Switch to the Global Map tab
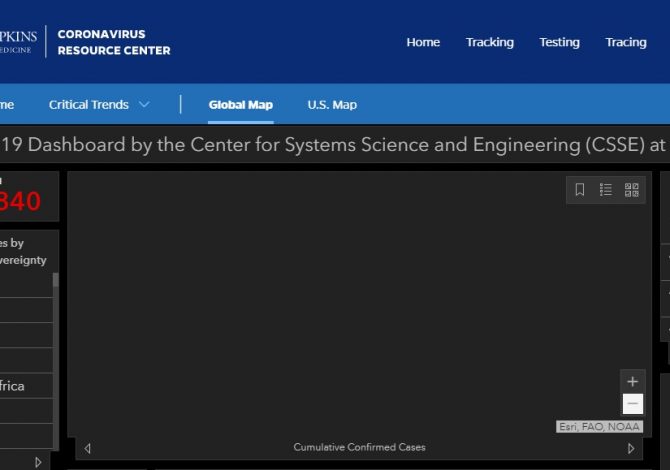Viewport: 670px width, 470px height. [241, 105]
